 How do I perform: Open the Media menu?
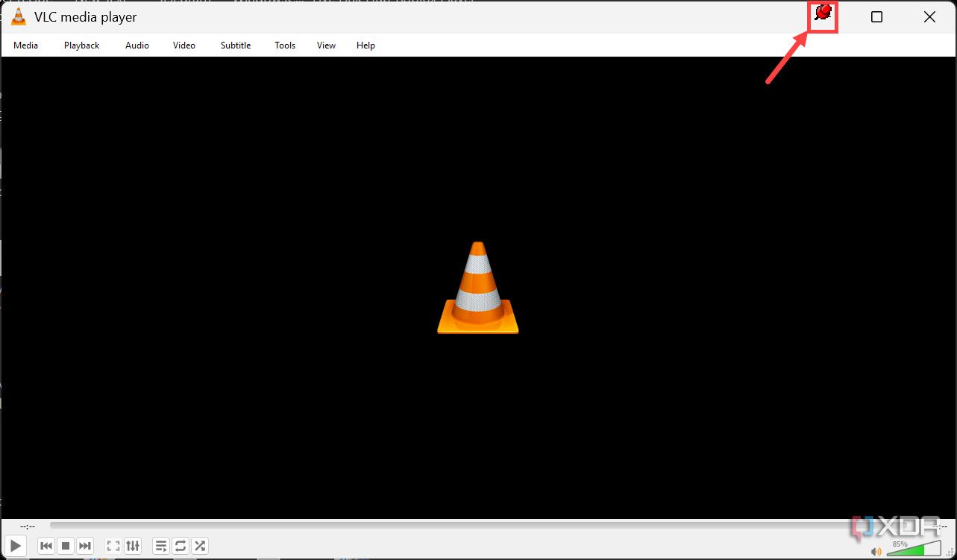tap(25, 45)
